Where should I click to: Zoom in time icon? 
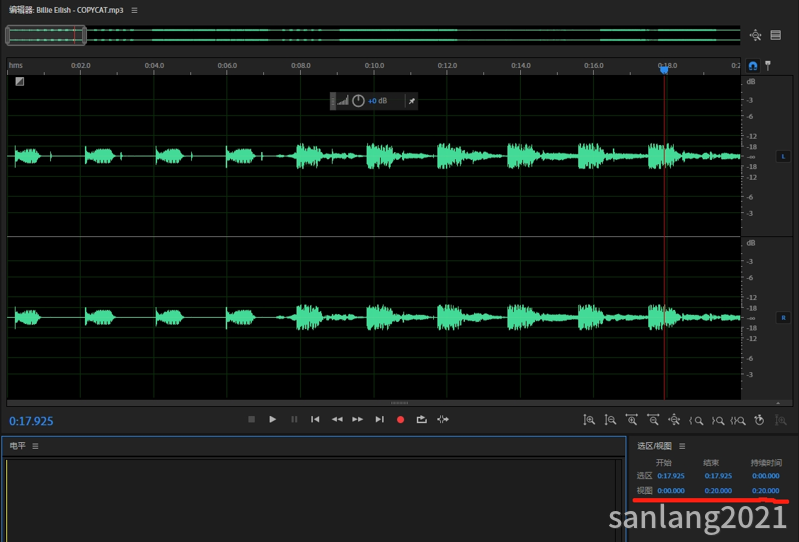coord(632,420)
